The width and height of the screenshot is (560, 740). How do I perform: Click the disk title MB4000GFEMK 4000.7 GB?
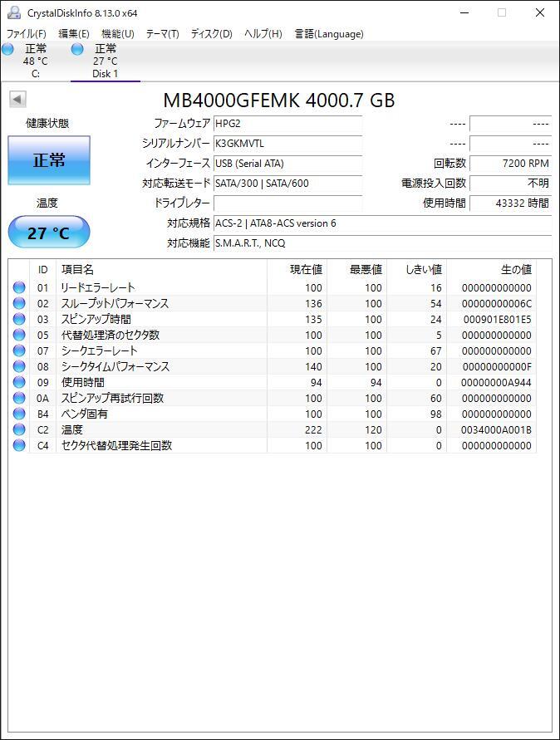(279, 100)
